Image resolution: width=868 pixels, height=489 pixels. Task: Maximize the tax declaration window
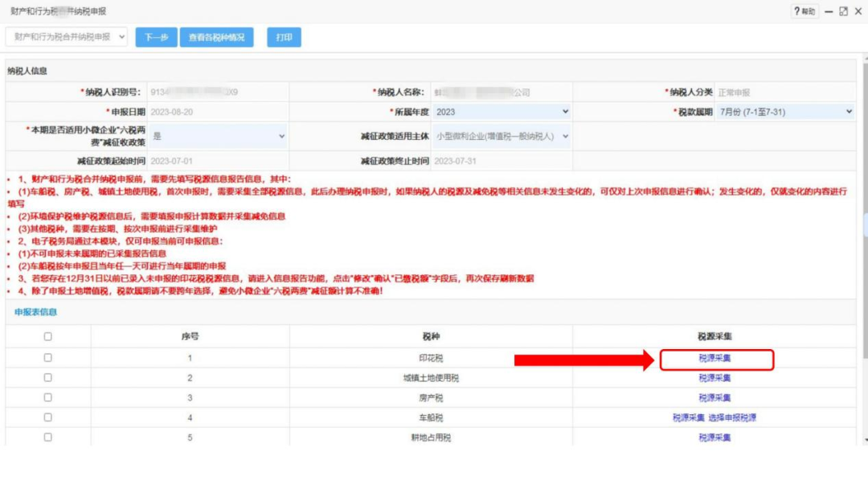point(843,11)
